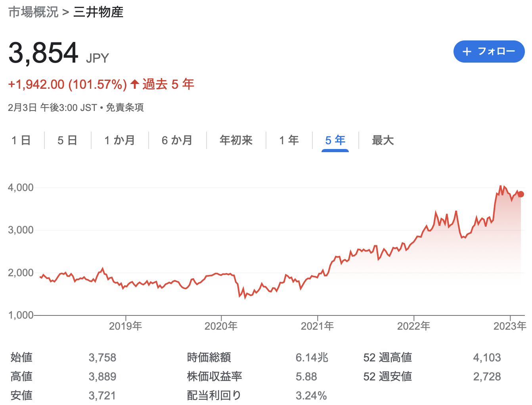Click the 始値 value 3,758
The width and height of the screenshot is (532, 405).
(x=102, y=357)
